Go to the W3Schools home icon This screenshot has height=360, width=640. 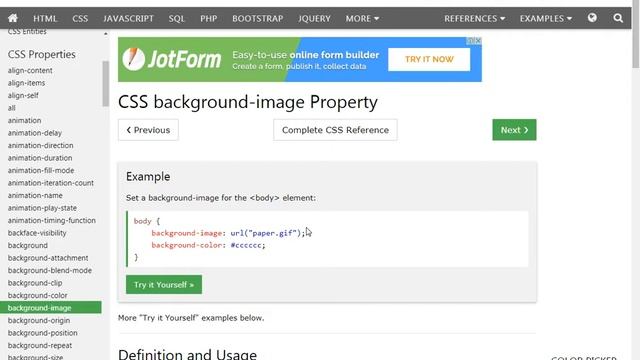pyautogui.click(x=13, y=18)
